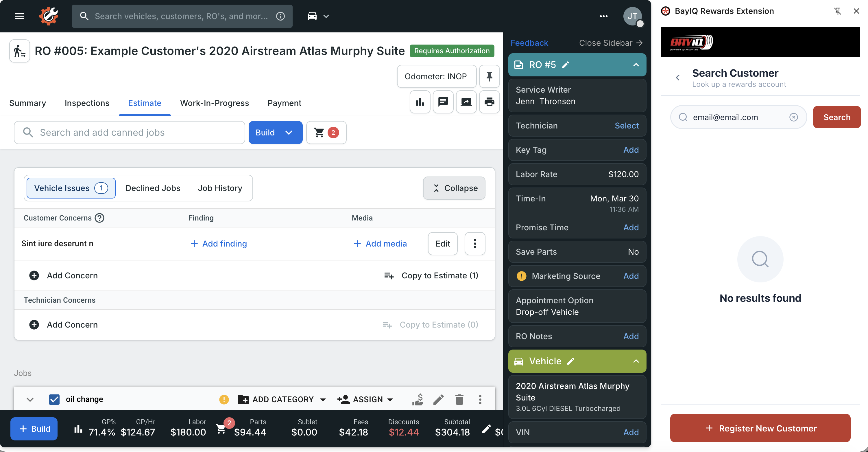Edit RO #5 with the pencil icon
Image resolution: width=868 pixels, height=452 pixels.
click(566, 65)
